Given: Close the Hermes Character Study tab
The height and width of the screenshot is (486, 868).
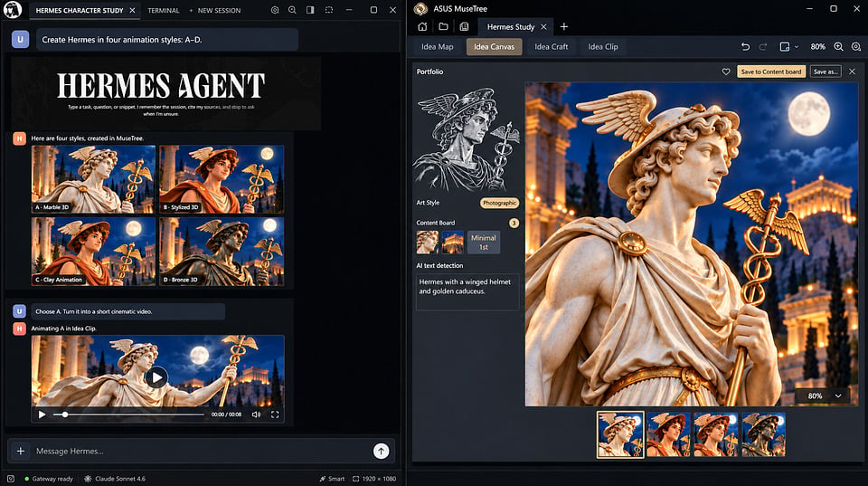Looking at the screenshot, I should pos(132,11).
